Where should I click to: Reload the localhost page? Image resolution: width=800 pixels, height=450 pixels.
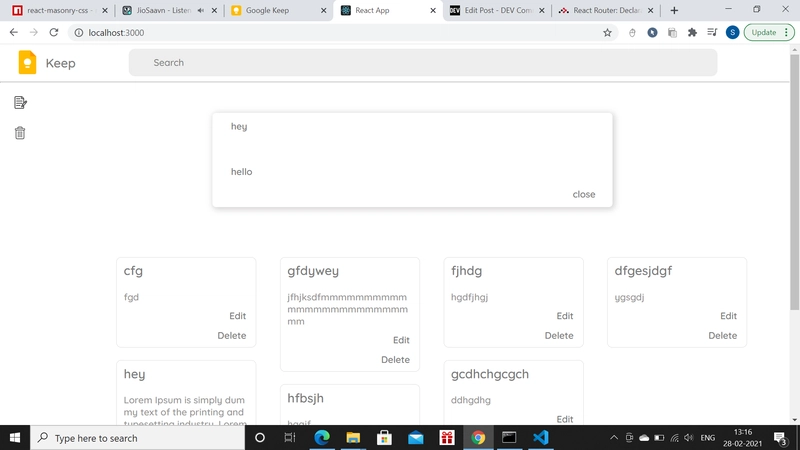54,32
